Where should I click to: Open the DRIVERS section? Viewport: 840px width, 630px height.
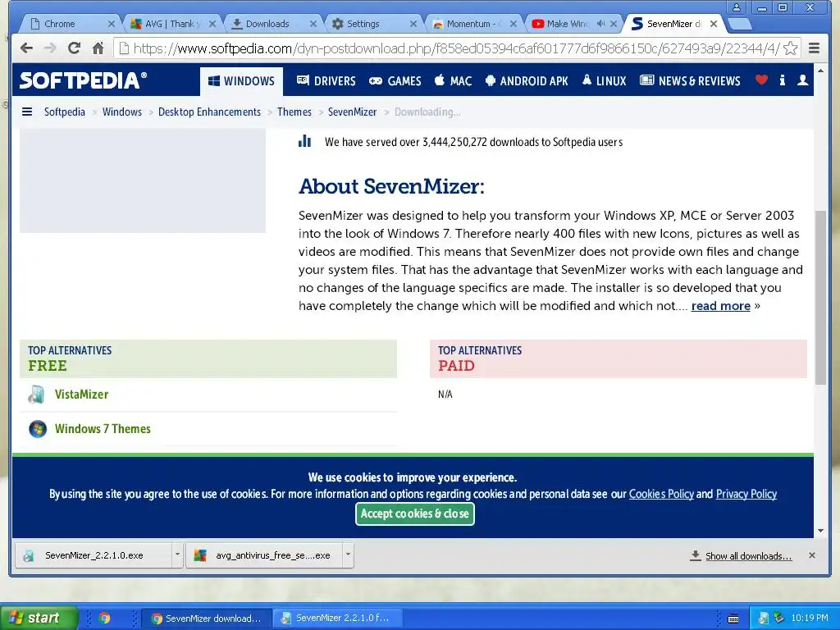pyautogui.click(x=326, y=81)
